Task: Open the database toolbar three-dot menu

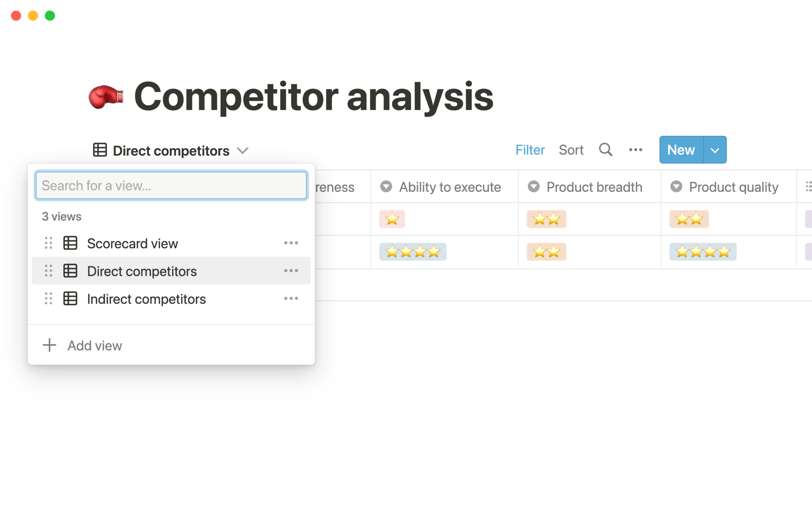Action: [635, 150]
